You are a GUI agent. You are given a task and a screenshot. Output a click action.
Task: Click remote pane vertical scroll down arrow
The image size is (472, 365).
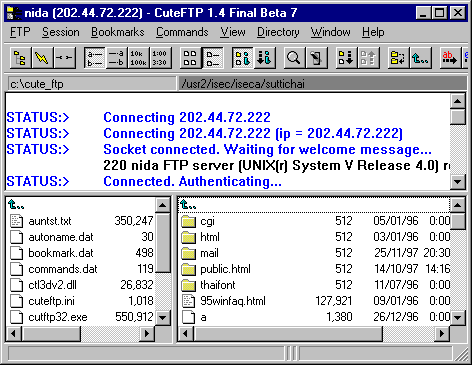458,317
